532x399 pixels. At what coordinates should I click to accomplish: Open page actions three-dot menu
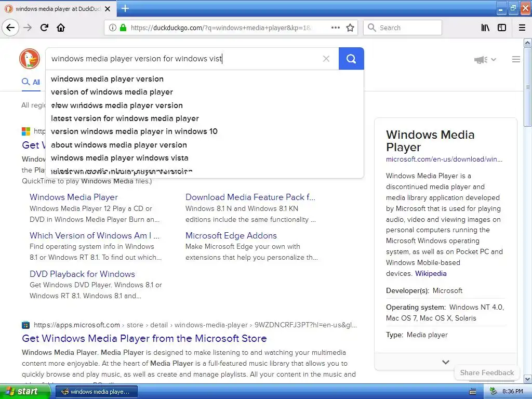click(x=335, y=28)
